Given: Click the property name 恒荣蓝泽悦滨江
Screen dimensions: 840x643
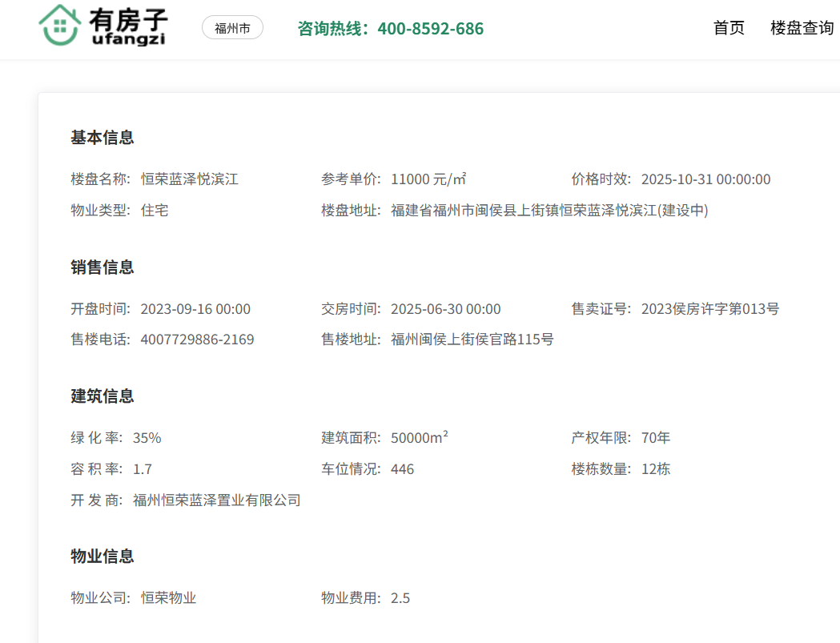Looking at the screenshot, I should tap(190, 179).
